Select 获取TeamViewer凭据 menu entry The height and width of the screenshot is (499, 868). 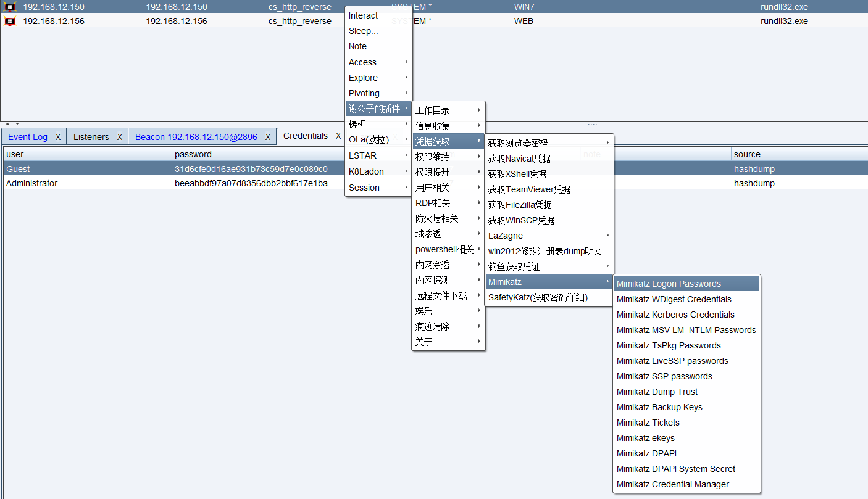(549, 189)
